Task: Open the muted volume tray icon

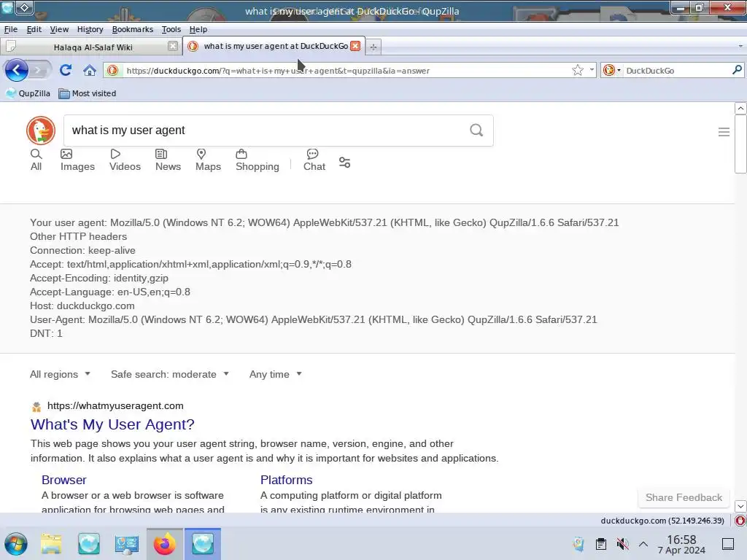Action: [x=622, y=544]
